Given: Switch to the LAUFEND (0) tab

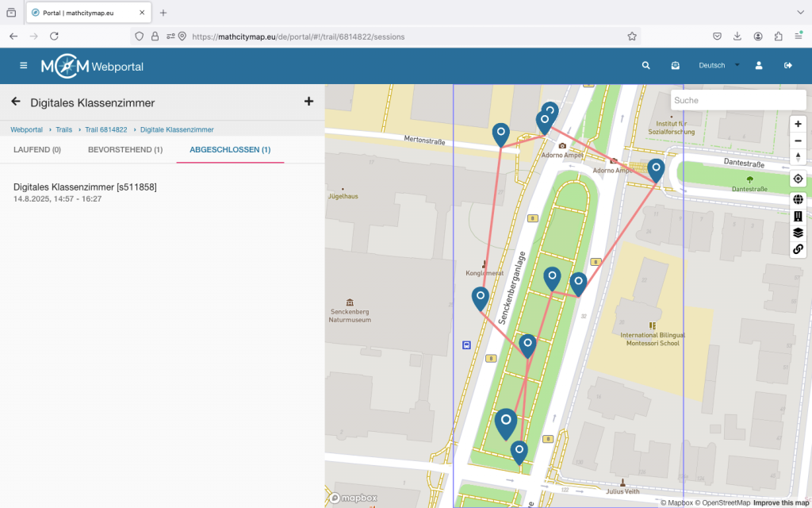Looking at the screenshot, I should pyautogui.click(x=37, y=149).
